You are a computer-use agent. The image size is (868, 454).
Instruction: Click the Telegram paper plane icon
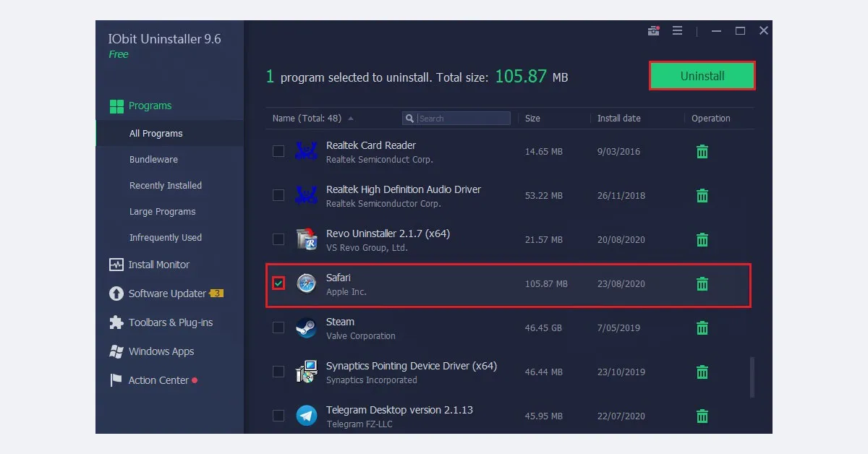coord(306,416)
